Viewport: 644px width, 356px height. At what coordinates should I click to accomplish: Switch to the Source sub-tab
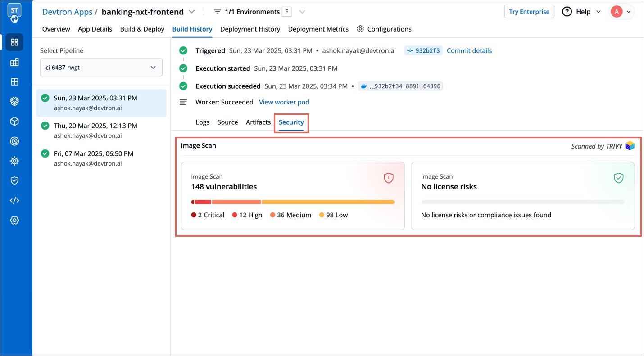[228, 122]
